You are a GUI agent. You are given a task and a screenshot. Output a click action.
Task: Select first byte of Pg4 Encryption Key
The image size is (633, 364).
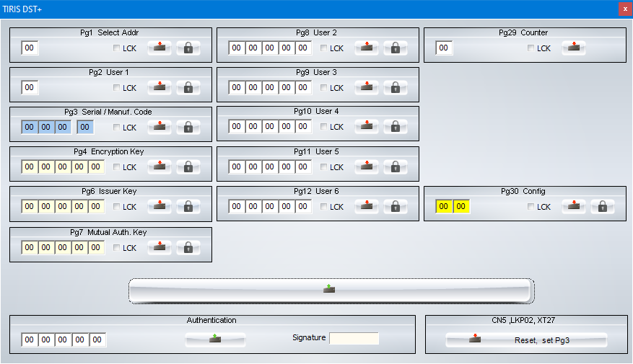pyautogui.click(x=30, y=167)
